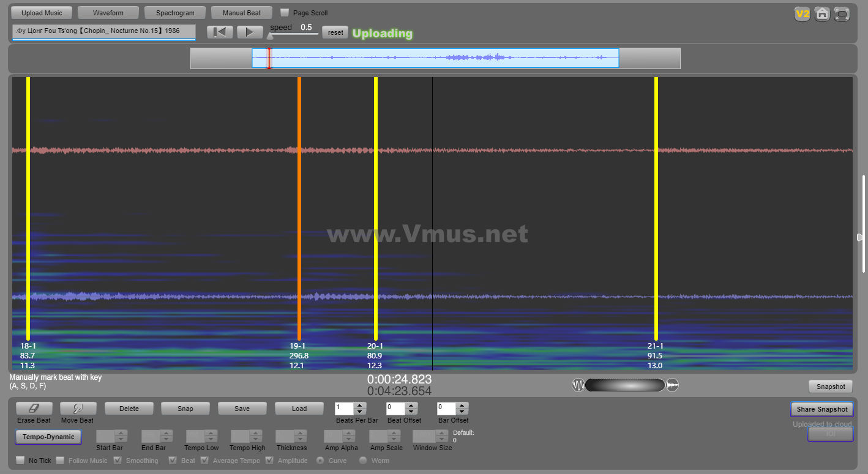
Task: Enable the Page Scroll checkbox
Action: (x=285, y=13)
